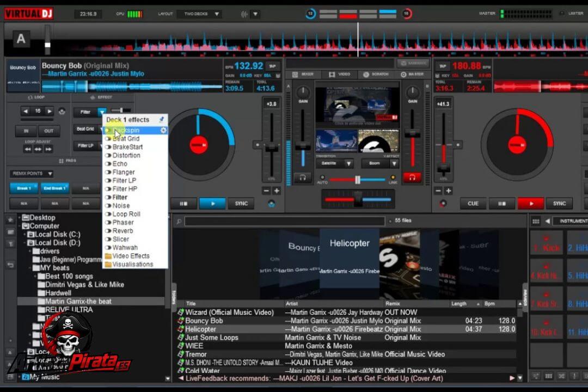Click right deck CUE button

(x=473, y=204)
